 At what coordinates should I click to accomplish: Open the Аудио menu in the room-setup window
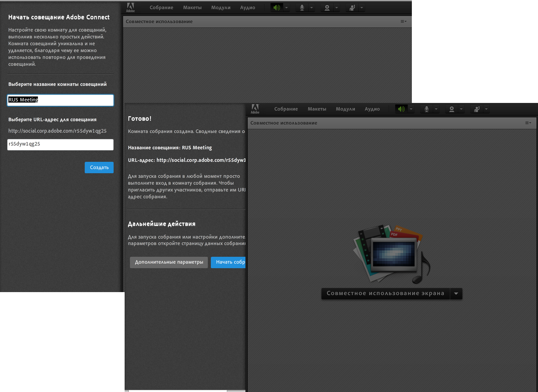(x=248, y=8)
